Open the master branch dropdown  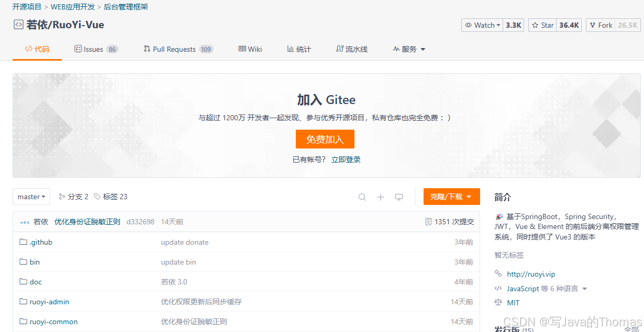[31, 197]
